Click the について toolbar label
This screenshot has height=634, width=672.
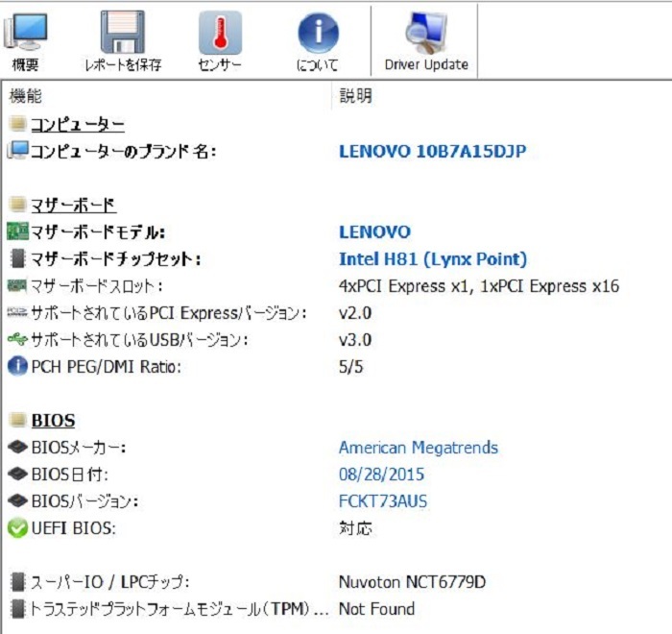click(x=318, y=64)
